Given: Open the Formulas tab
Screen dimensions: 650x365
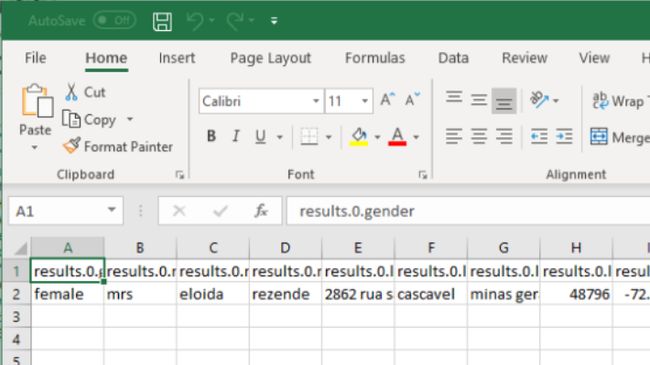Looking at the screenshot, I should (x=375, y=58).
